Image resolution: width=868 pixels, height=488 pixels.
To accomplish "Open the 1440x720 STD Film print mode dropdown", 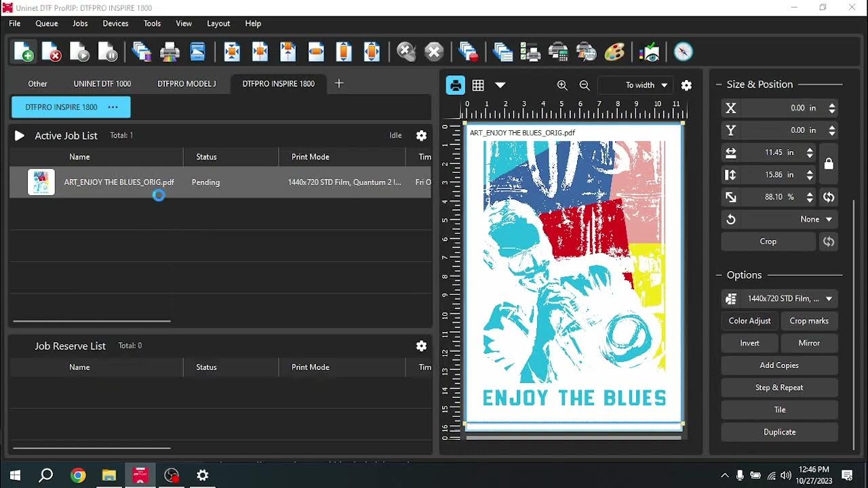I will click(779, 298).
